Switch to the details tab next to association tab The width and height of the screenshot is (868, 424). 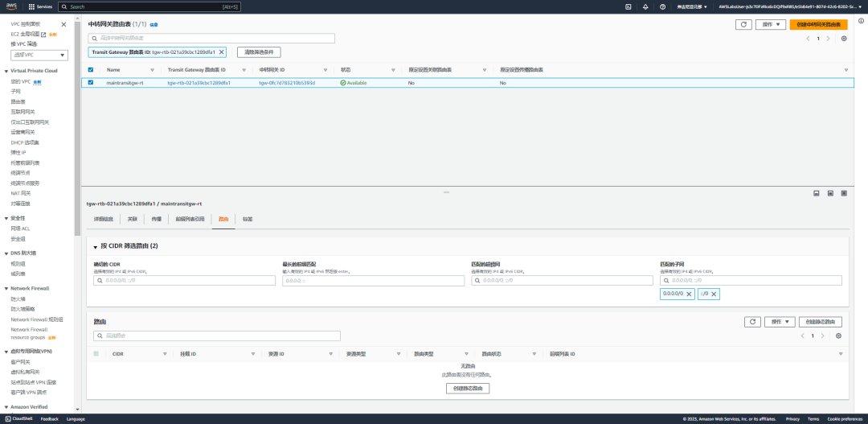click(104, 220)
